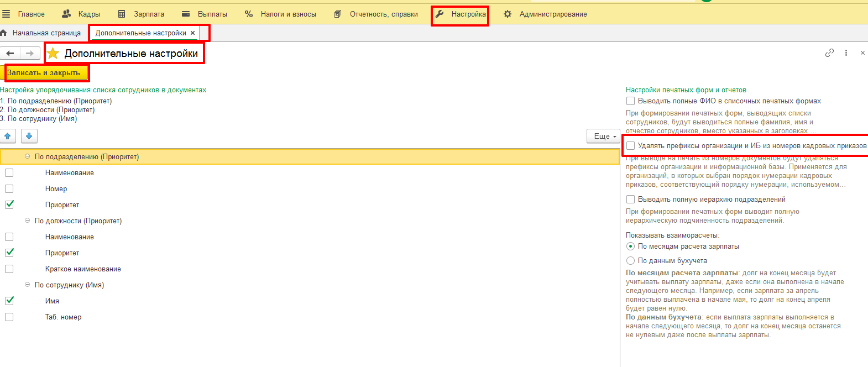868x367 pixels.
Task: Collapse the По подразделению (Приоритет) group
Action: point(28,157)
